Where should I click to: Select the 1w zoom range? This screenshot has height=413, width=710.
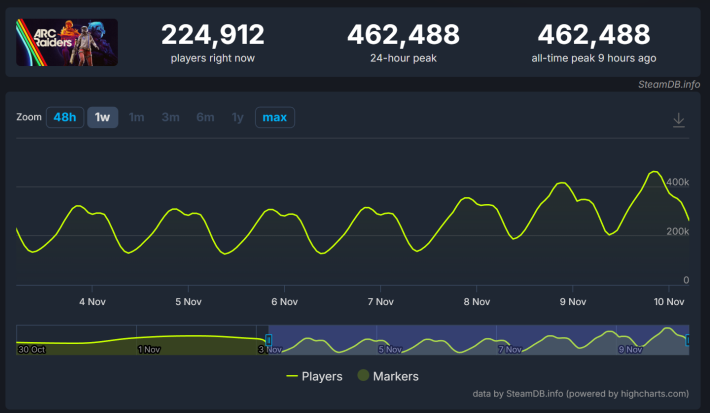[x=102, y=117]
